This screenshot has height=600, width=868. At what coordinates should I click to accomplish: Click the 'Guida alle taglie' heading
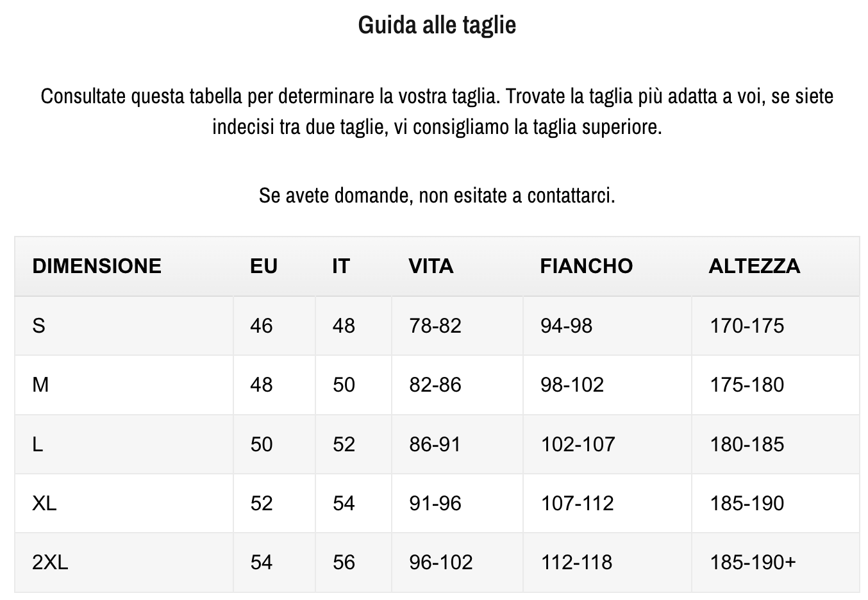point(437,25)
